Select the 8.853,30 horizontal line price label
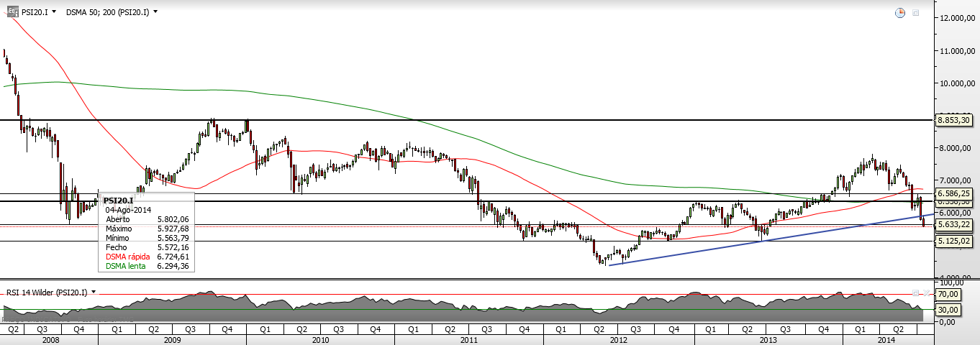Image resolution: width=980 pixels, height=345 pixels. pyautogui.click(x=954, y=121)
